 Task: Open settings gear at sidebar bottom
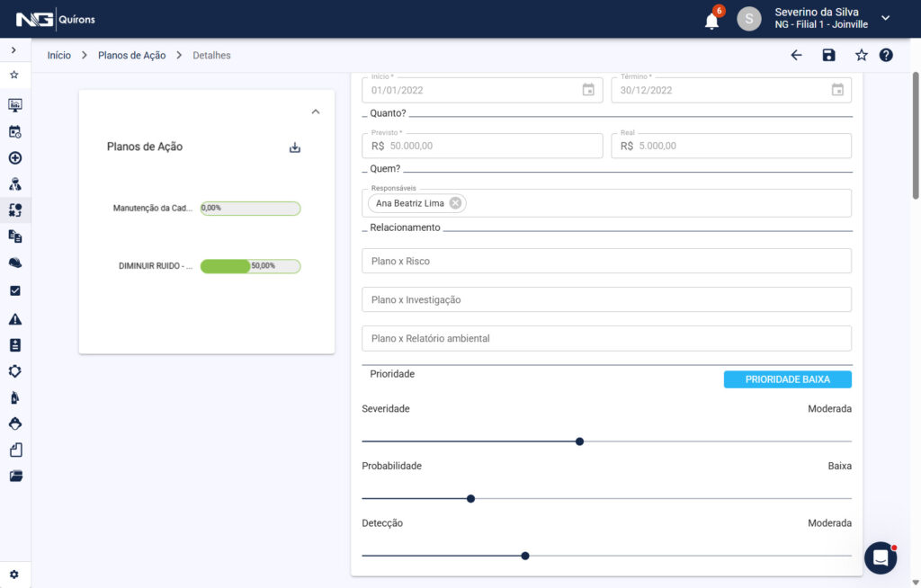[x=14, y=575]
